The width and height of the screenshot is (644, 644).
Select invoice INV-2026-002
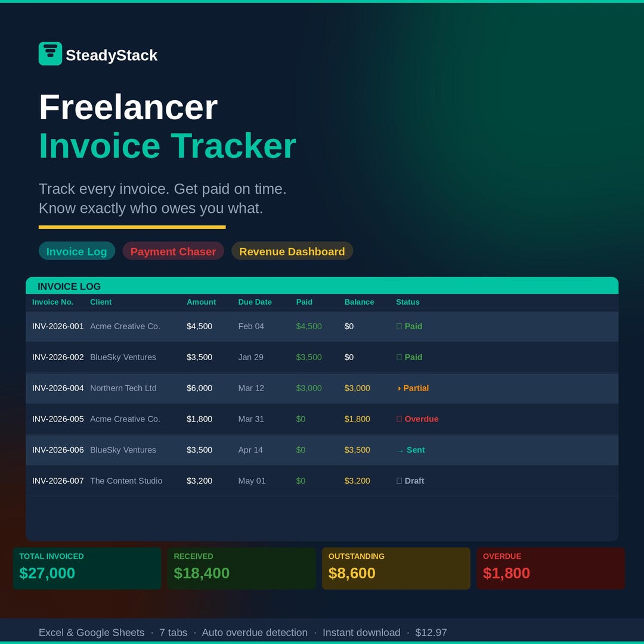pyautogui.click(x=58, y=357)
